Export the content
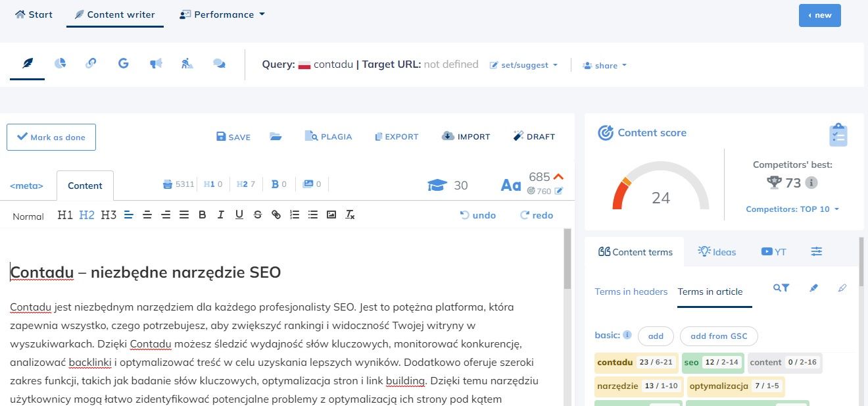Screen dimensions: 868x406 397,136
